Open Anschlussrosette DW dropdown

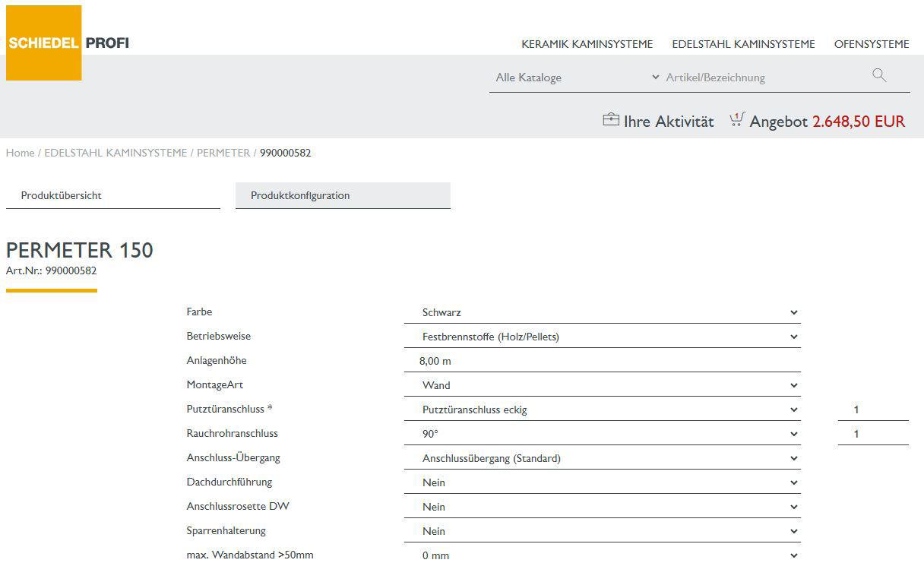coord(602,507)
